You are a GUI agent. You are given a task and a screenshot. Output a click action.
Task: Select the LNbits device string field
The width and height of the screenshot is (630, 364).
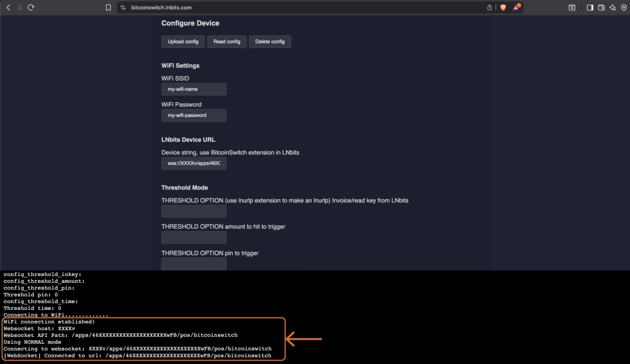[x=194, y=163]
